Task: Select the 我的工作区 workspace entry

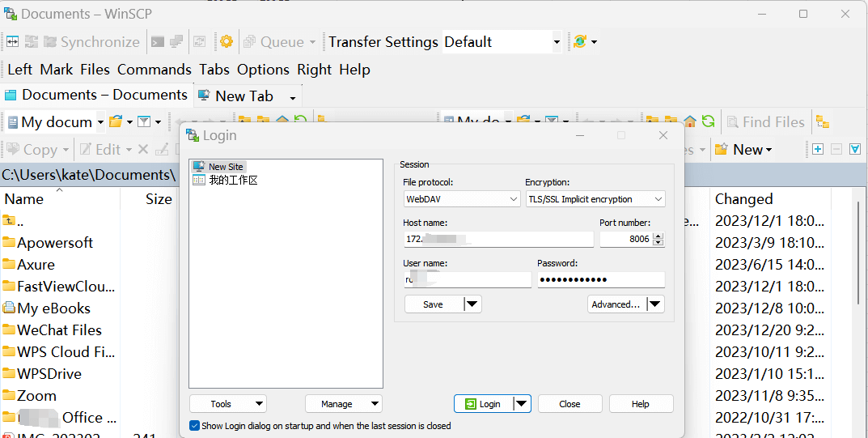Action: [x=225, y=180]
